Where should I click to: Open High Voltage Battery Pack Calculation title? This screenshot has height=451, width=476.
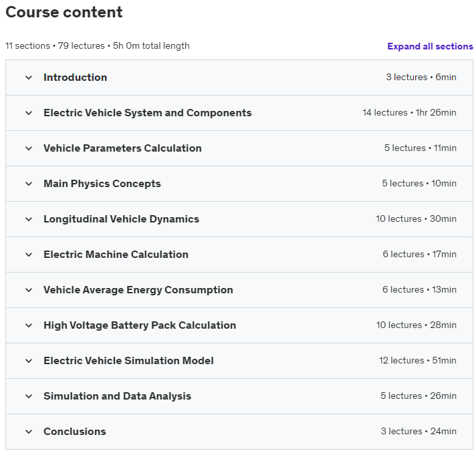(140, 325)
